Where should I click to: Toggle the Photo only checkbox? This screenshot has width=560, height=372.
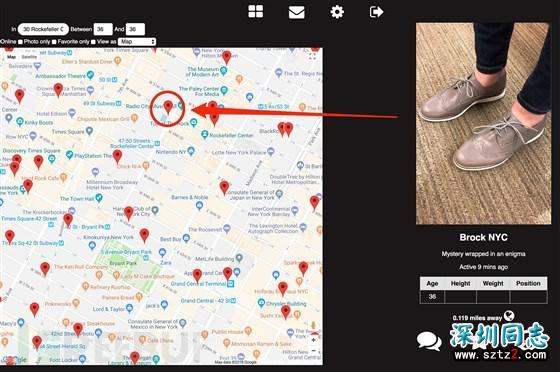54,42
